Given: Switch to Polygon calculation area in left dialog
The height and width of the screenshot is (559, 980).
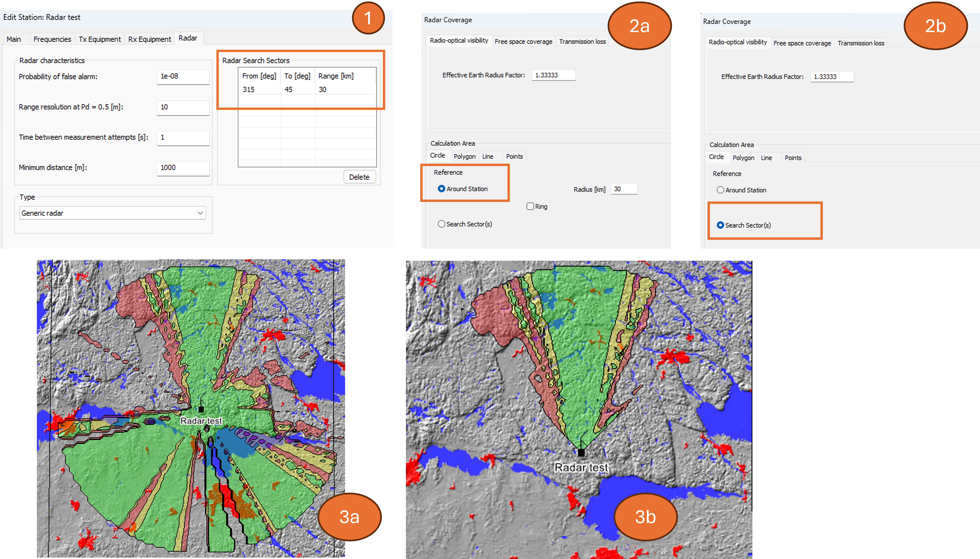Looking at the screenshot, I should [464, 156].
